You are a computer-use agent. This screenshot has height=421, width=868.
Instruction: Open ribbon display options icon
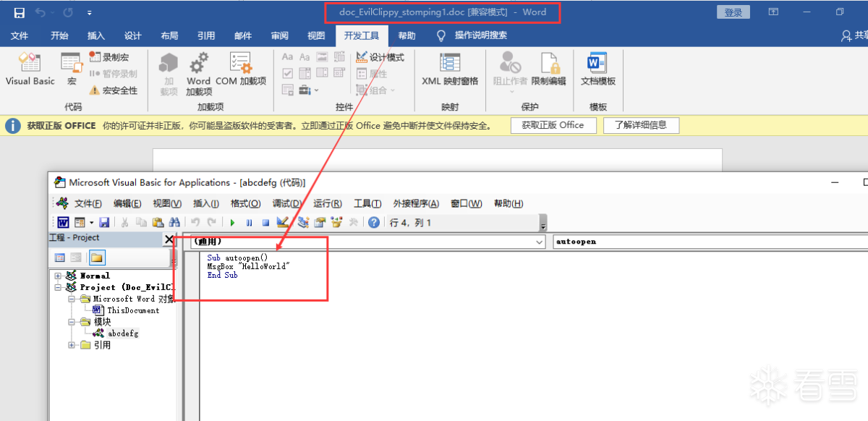click(773, 12)
